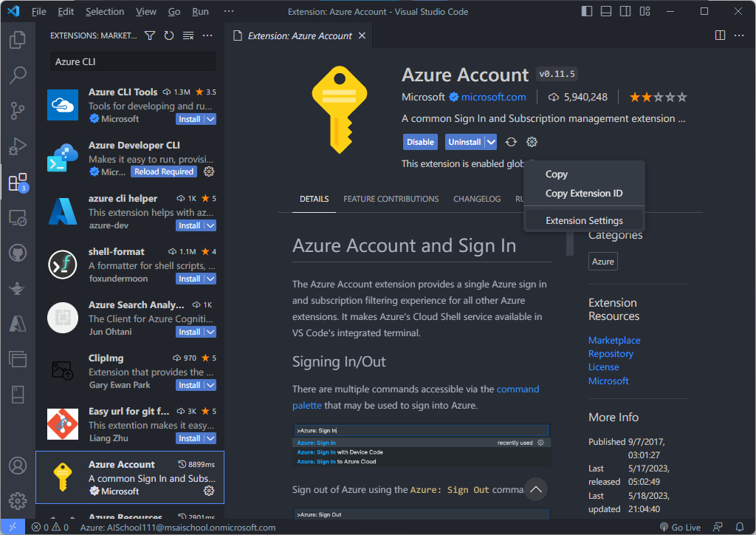Viewport: 756px width, 535px height.
Task: Open the Remote Explorer view
Action: coord(18,217)
